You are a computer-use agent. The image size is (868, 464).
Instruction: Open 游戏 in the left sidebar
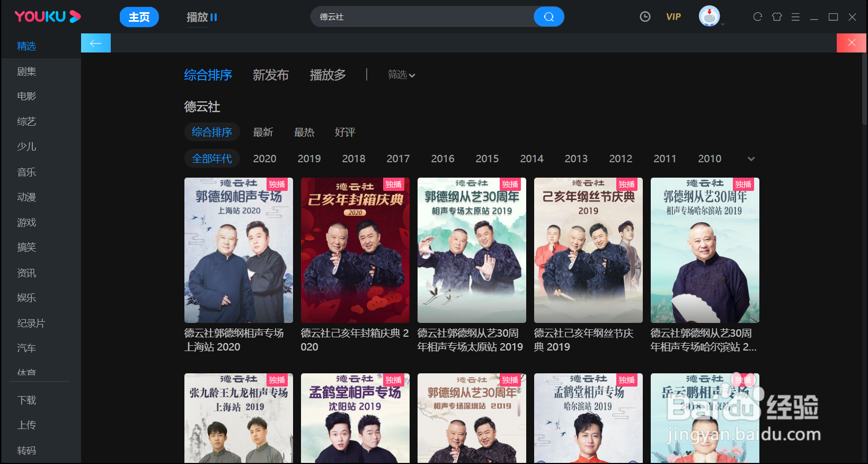click(x=26, y=222)
